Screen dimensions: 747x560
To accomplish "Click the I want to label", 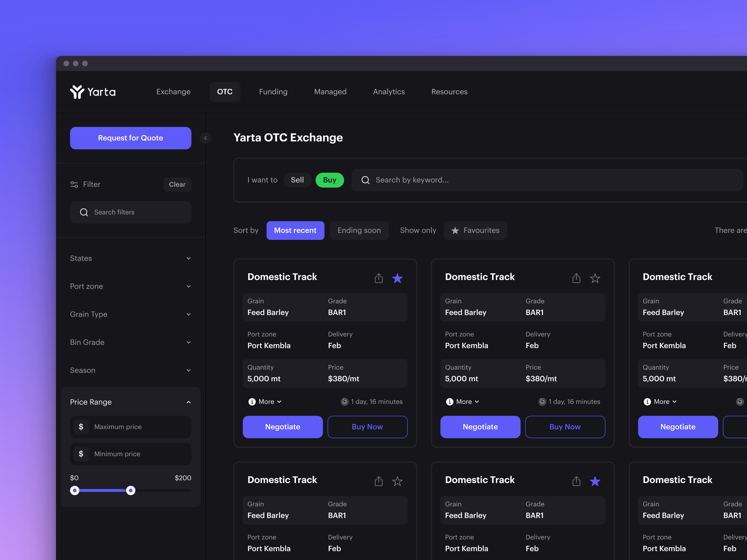I will coord(262,180).
